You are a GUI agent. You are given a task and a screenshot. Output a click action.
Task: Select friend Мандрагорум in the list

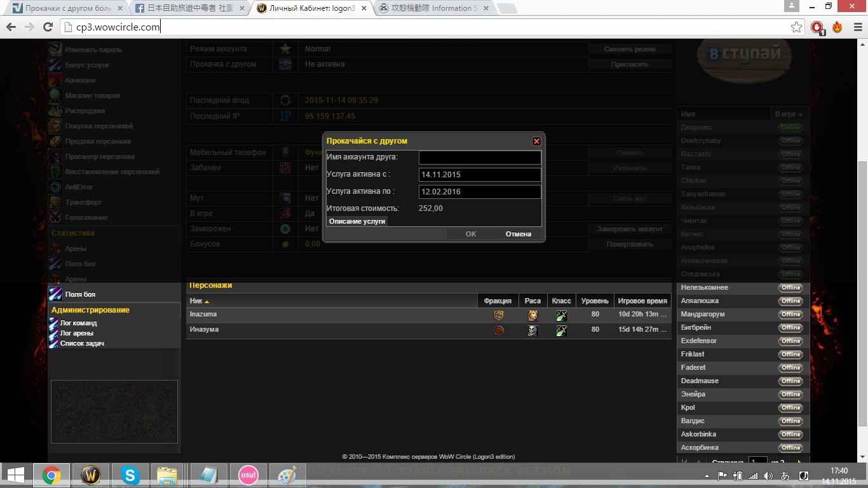coord(703,315)
